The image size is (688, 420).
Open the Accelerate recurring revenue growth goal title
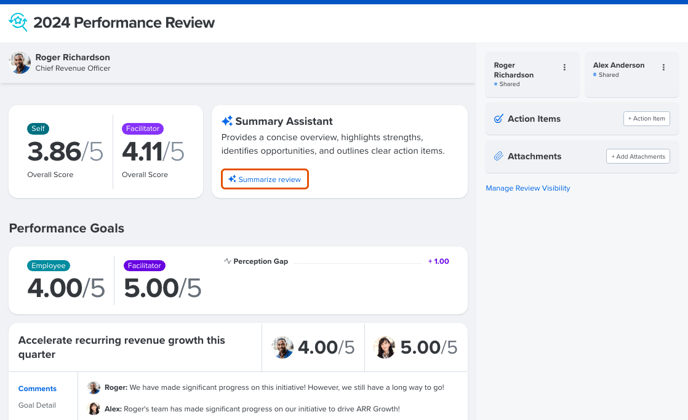pyautogui.click(x=122, y=347)
